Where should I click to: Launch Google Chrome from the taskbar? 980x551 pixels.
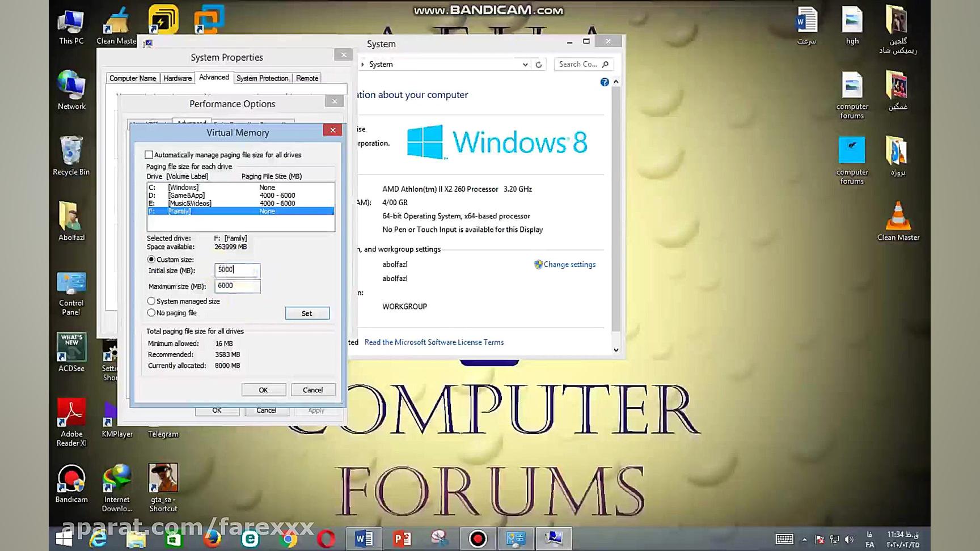[x=288, y=539]
